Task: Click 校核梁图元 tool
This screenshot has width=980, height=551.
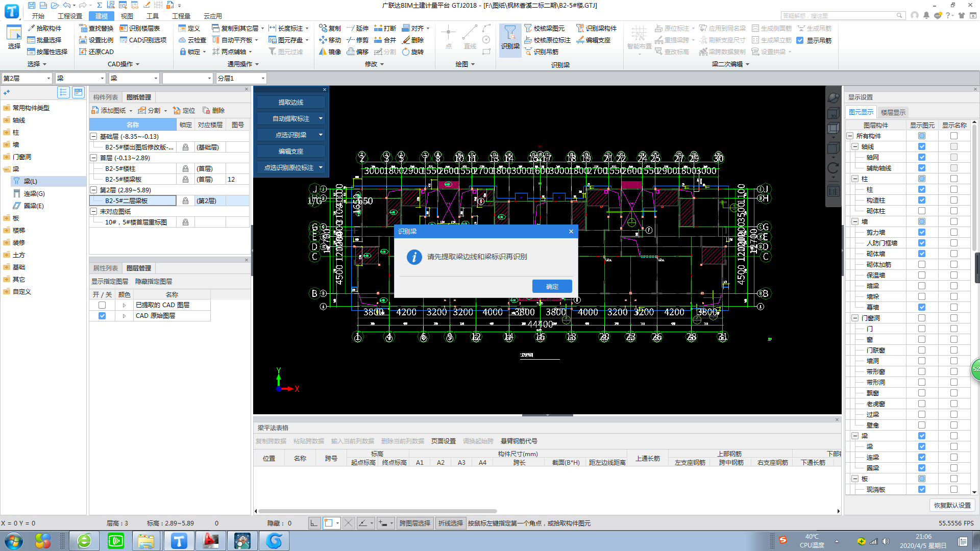Action: pyautogui.click(x=544, y=28)
